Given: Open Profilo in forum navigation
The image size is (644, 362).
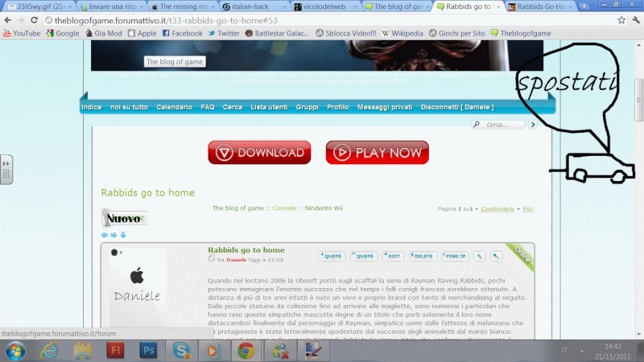Looking at the screenshot, I should [x=337, y=107].
